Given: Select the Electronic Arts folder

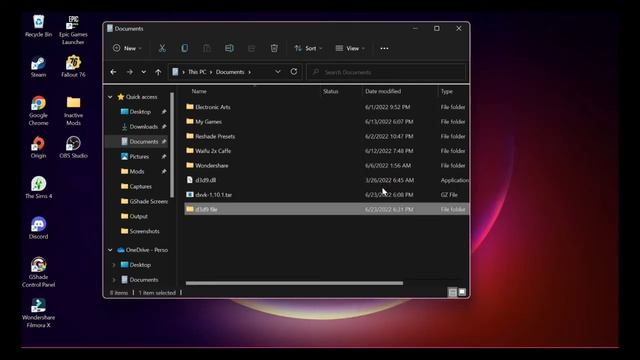Looking at the screenshot, I should click(x=327, y=107).
